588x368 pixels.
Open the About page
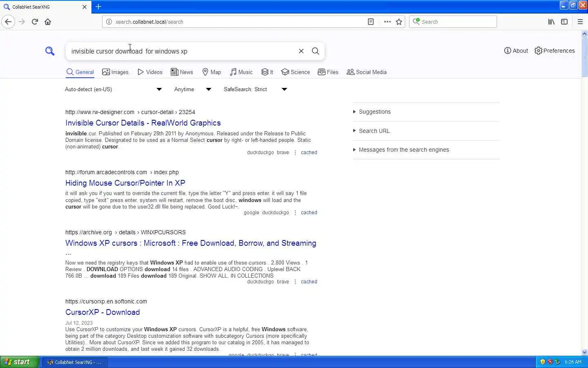pos(516,51)
